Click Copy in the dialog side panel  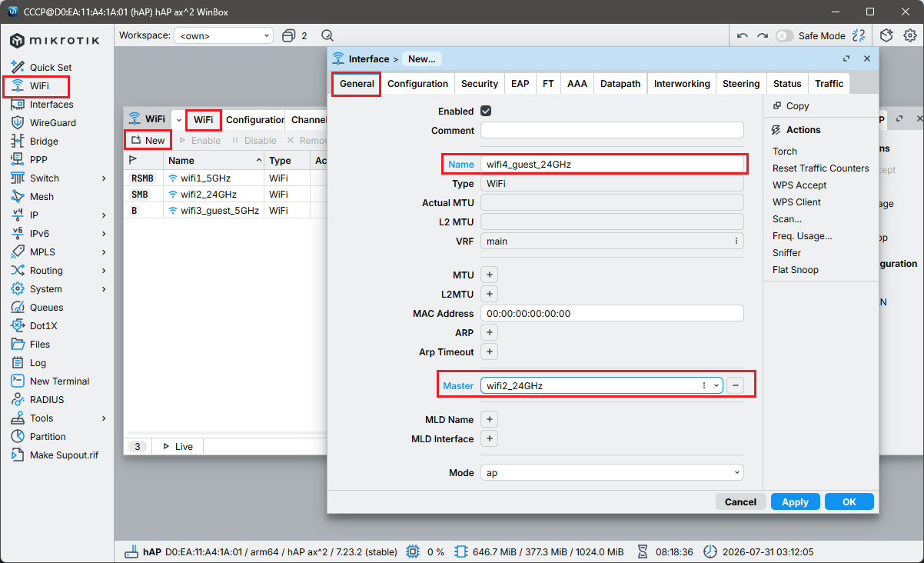click(791, 106)
